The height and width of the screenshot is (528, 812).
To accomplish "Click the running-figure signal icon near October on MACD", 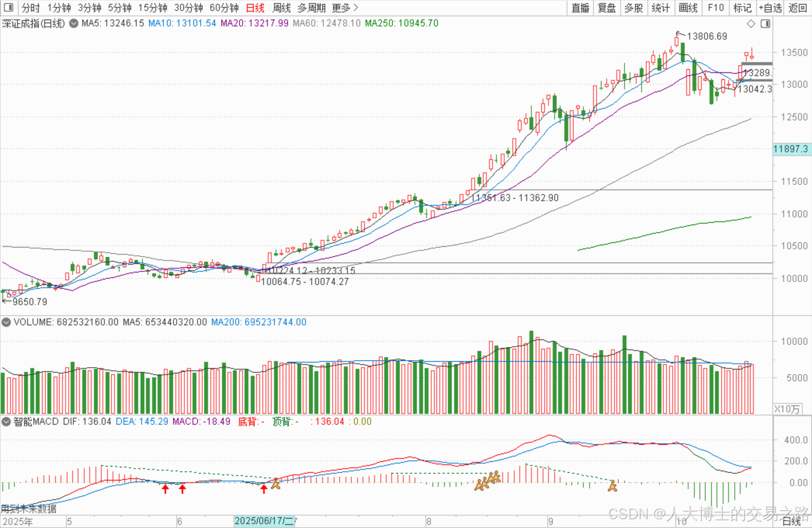I will tap(613, 486).
